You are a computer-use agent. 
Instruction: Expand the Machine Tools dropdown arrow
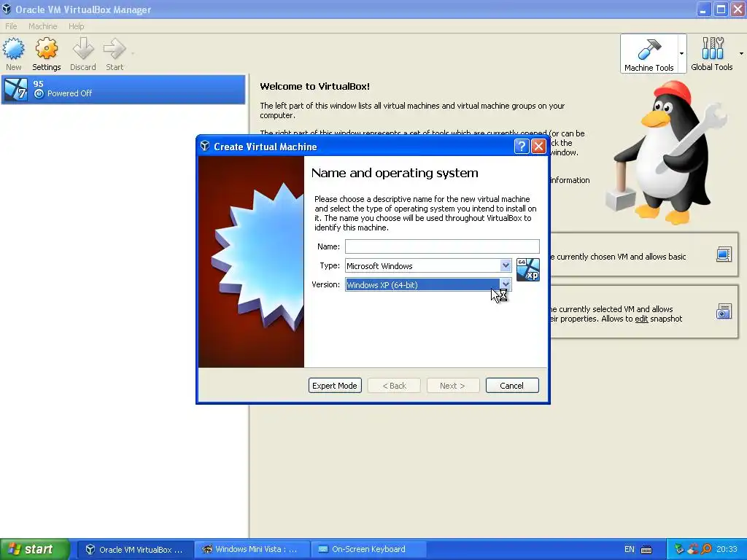[682, 53]
